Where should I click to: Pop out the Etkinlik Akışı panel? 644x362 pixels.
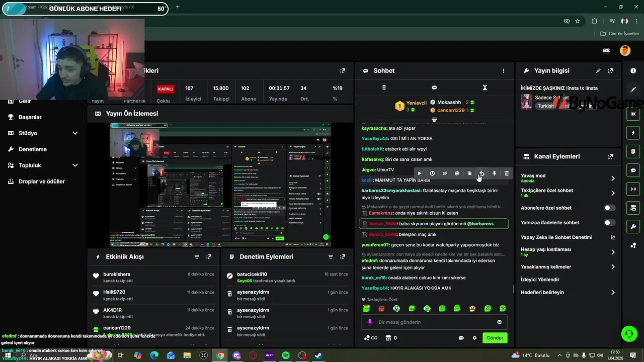[x=209, y=257]
